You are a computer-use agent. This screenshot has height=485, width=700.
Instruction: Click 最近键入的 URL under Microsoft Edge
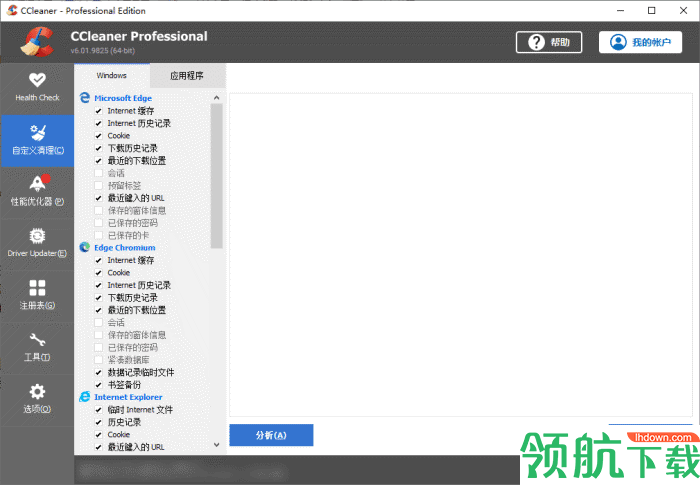tap(136, 198)
